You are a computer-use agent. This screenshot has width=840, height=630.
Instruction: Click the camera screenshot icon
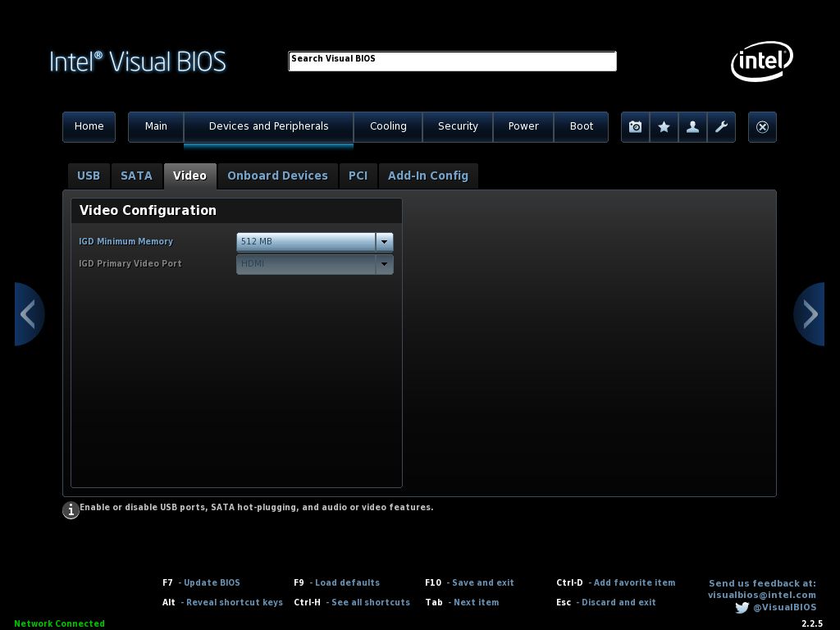pos(636,127)
